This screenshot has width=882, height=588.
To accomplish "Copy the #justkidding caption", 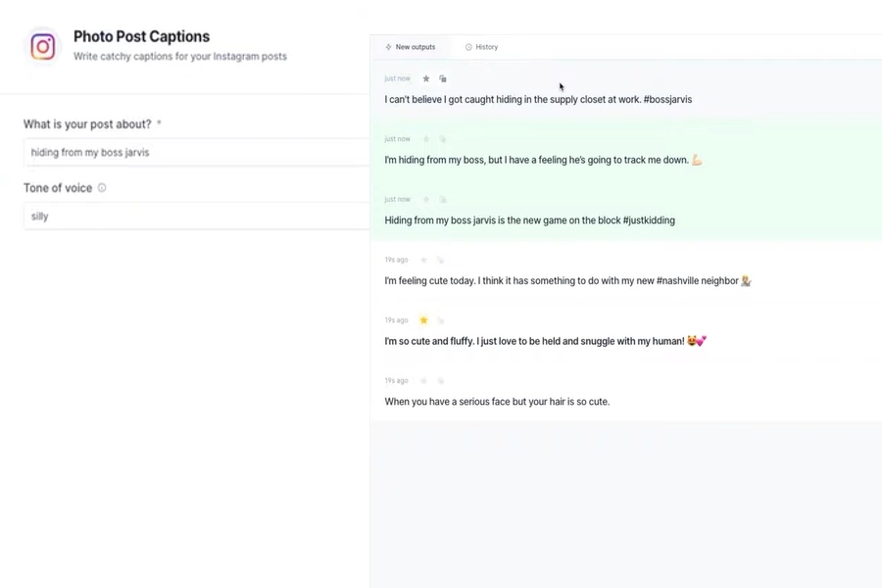I will [443, 199].
